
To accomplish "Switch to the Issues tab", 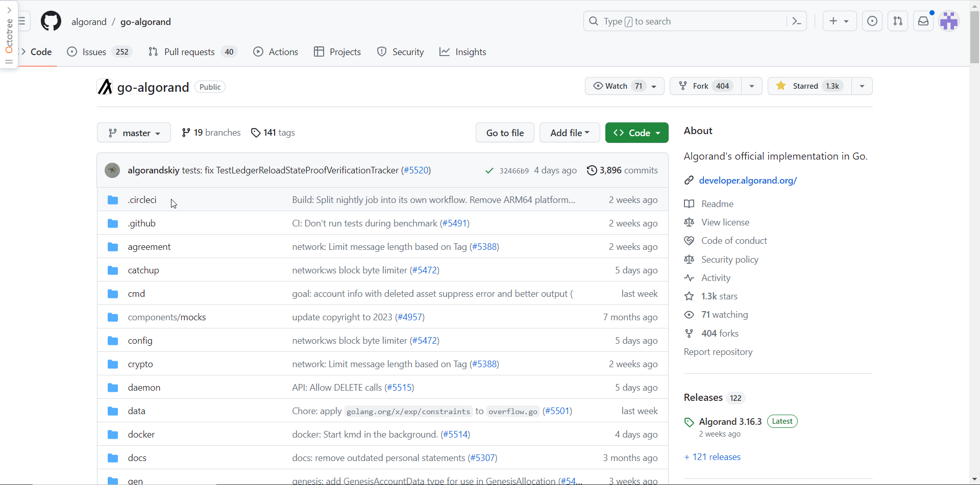I will [x=100, y=52].
